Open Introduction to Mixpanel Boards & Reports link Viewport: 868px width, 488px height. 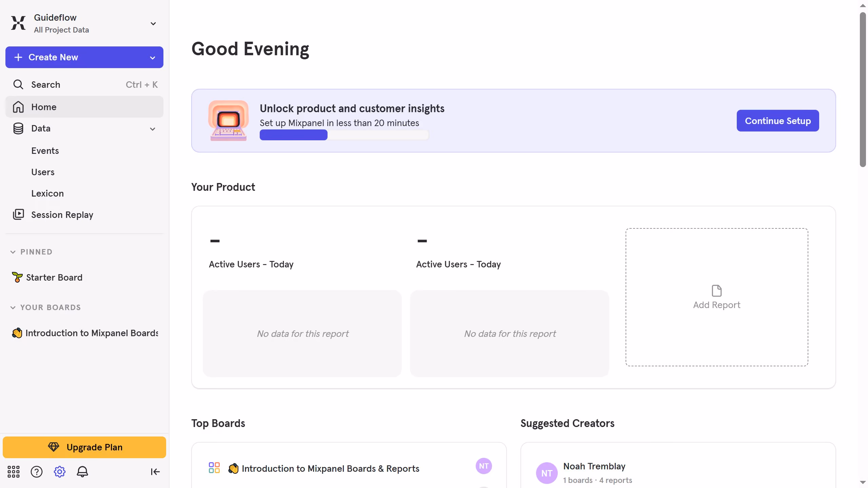[x=331, y=468]
